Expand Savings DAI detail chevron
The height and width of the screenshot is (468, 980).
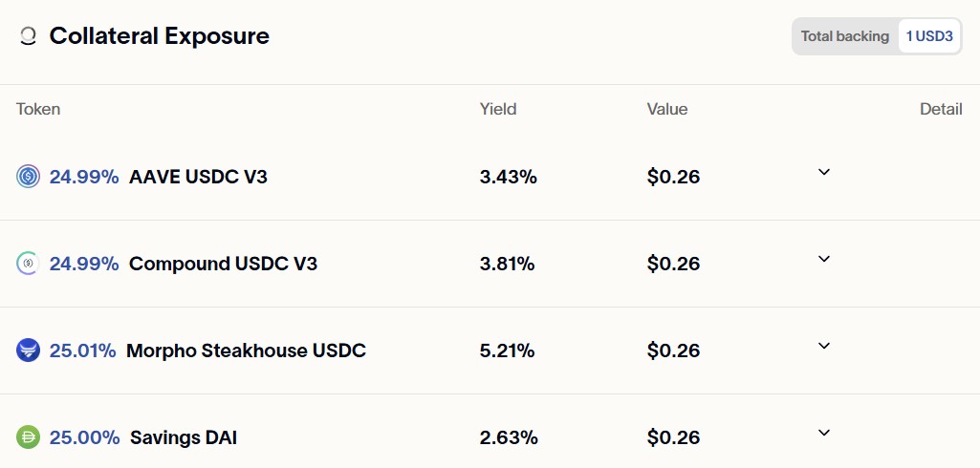[x=824, y=433]
